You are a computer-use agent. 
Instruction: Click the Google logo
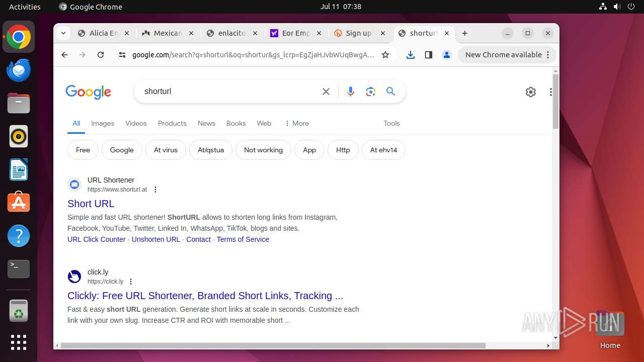click(89, 92)
